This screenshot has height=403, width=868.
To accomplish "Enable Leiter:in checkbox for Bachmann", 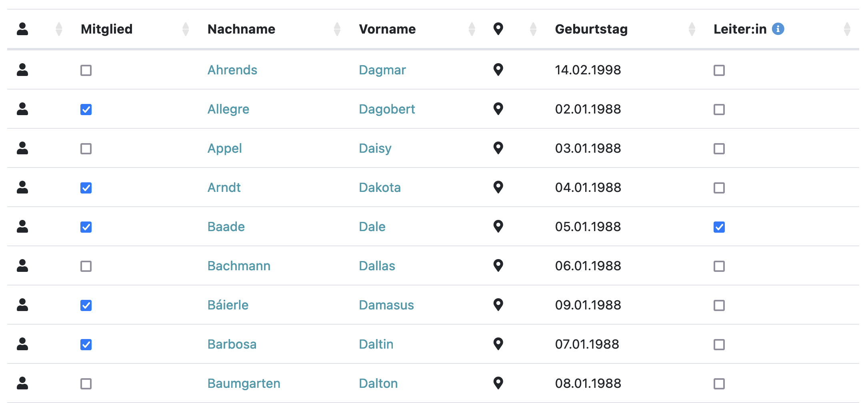I will [719, 266].
